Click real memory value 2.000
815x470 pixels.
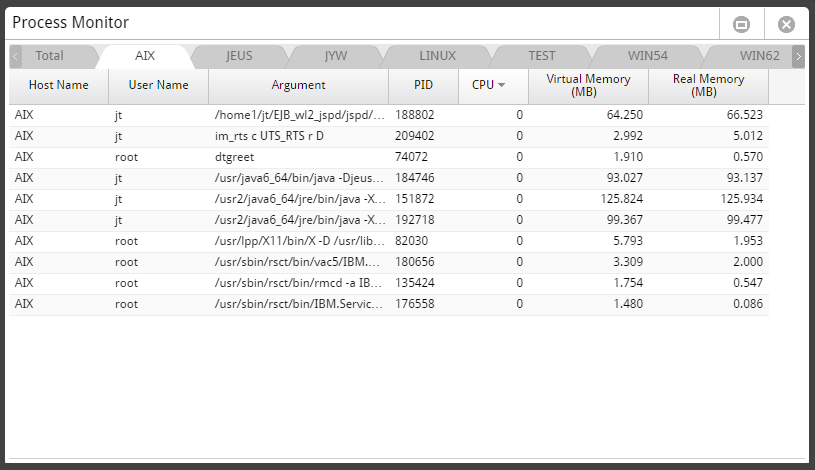[x=748, y=262]
